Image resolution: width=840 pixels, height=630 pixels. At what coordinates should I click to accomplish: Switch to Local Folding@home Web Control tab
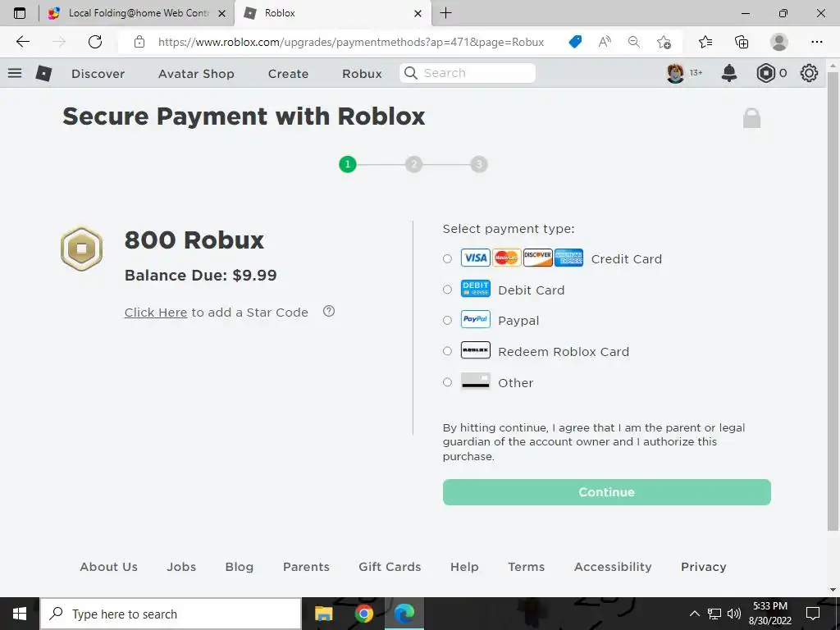pos(138,13)
